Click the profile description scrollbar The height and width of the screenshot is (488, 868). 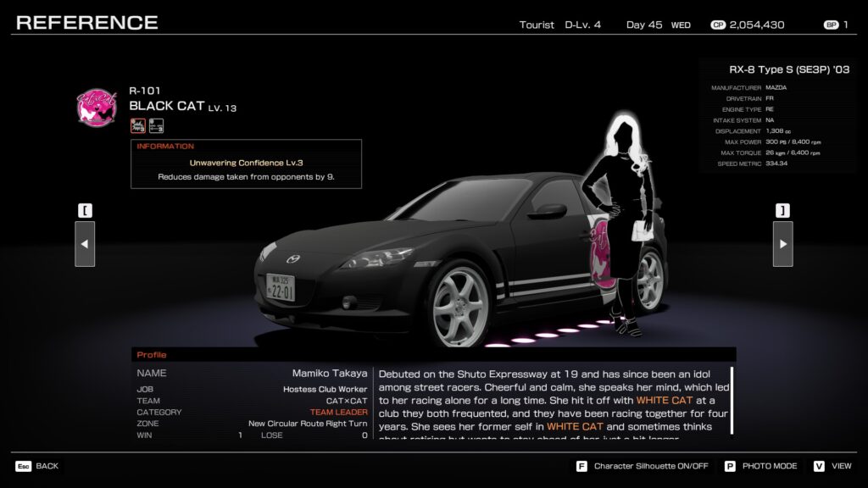(x=732, y=401)
